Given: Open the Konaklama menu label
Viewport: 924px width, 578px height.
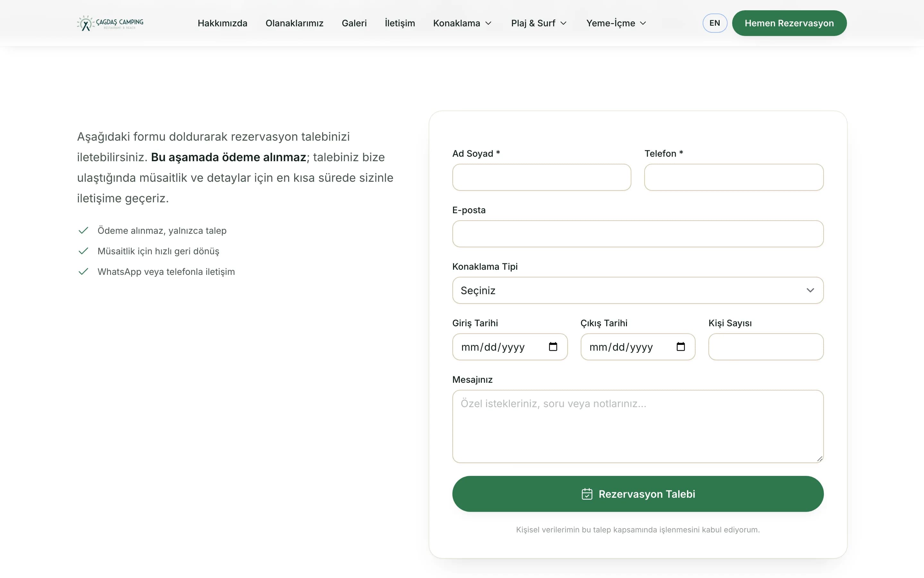Looking at the screenshot, I should (457, 23).
